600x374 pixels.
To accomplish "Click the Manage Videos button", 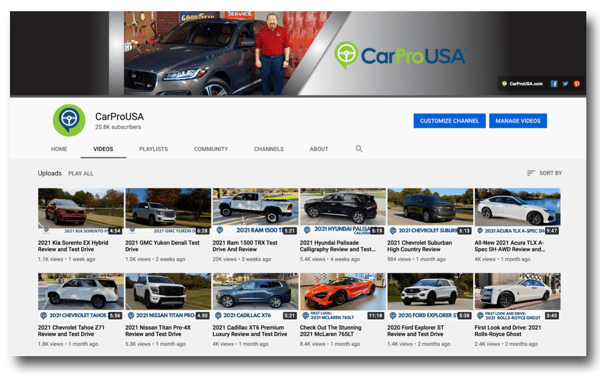I will [x=518, y=121].
